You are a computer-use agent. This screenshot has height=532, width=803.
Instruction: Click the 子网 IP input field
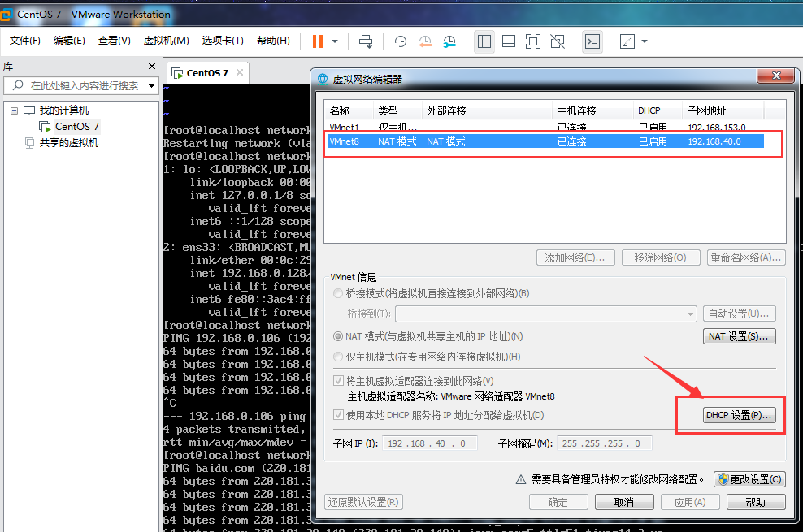(x=430, y=443)
